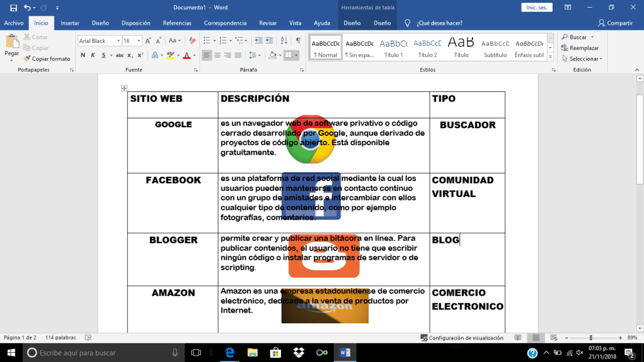Viewport: 644px width, 362px height.
Task: Click the Sort A-Z icon
Action: [x=284, y=40]
